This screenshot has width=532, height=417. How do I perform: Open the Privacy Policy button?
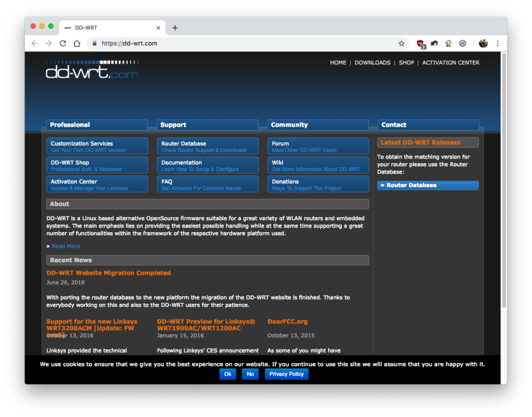click(286, 374)
